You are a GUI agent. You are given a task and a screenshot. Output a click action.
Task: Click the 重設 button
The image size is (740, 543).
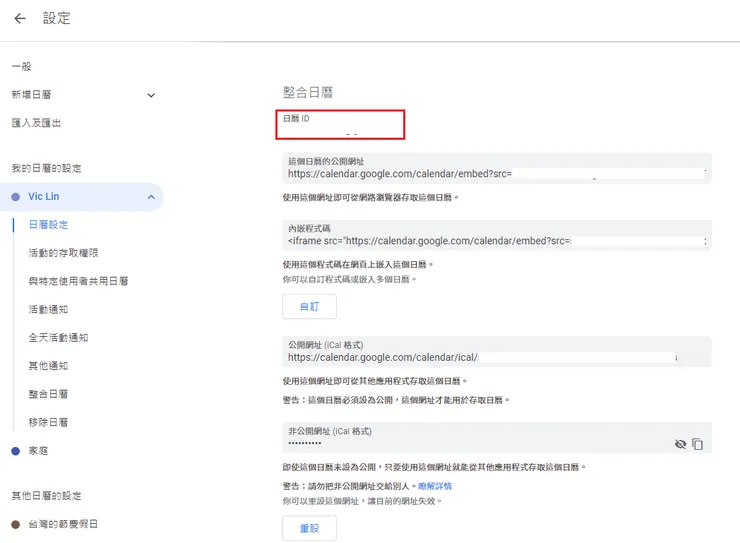point(310,528)
